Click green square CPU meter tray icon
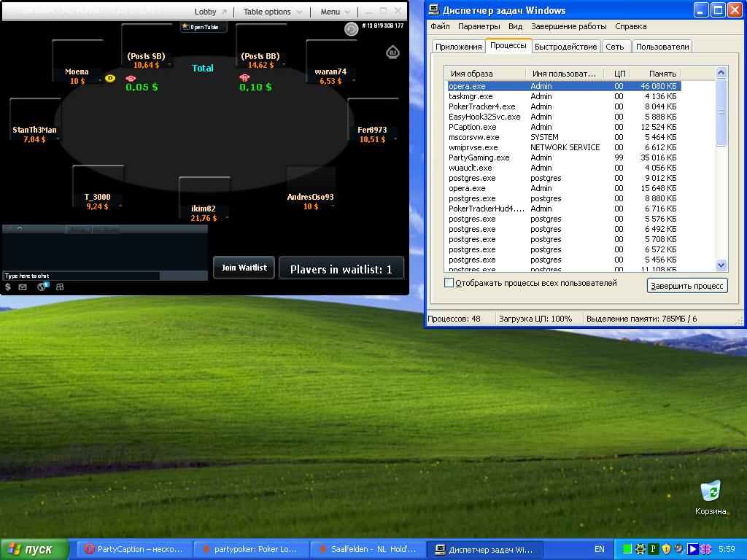The image size is (747, 560). (x=627, y=549)
